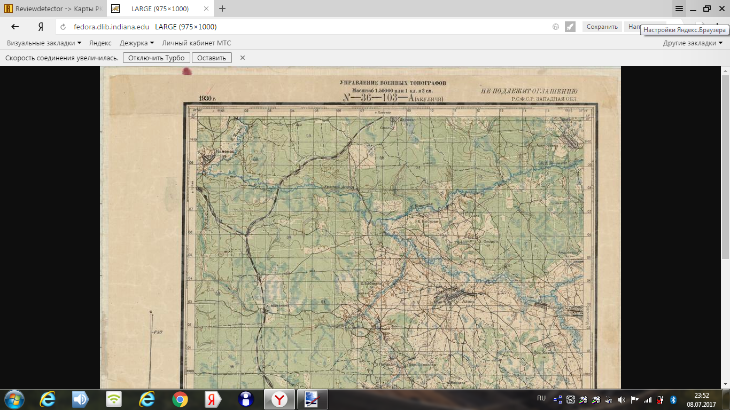Click the "Оставить" button
730x410 pixels.
point(211,58)
